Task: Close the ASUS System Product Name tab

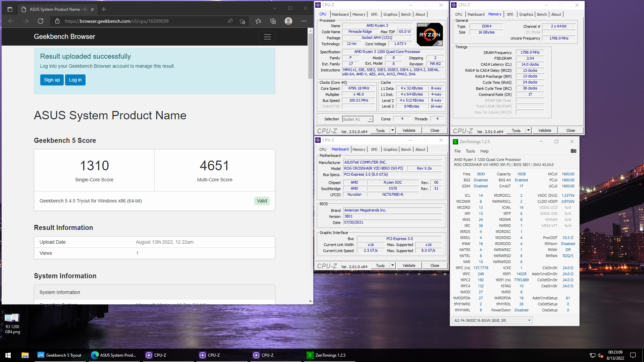Action: (93, 9)
